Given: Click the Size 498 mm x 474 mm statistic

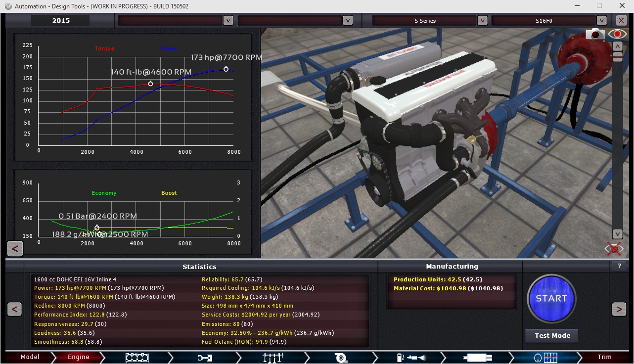Looking at the screenshot, I should [x=247, y=306].
